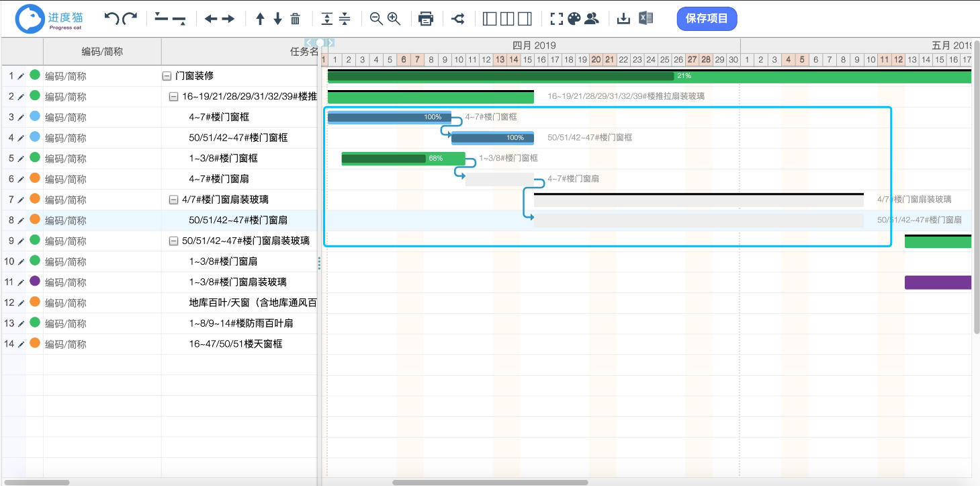Click the green status dot on row 1

point(35,75)
